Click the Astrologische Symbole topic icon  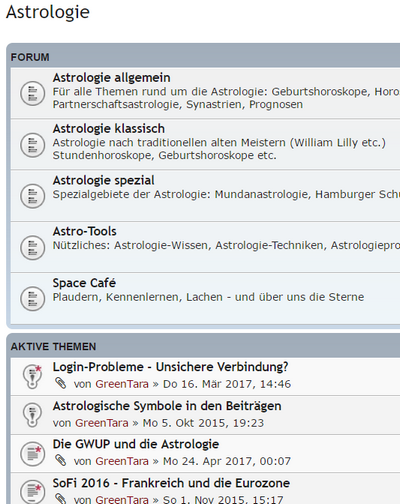[x=32, y=415]
